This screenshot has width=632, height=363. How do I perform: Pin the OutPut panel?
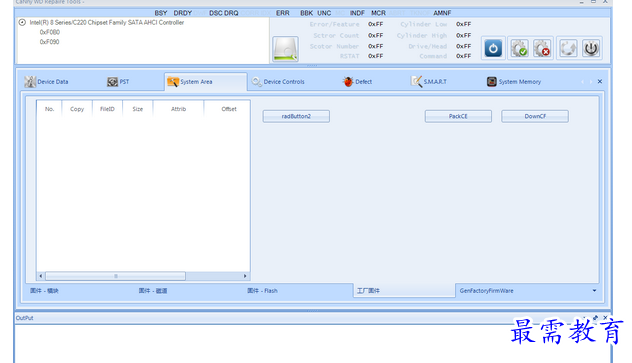[596, 318]
